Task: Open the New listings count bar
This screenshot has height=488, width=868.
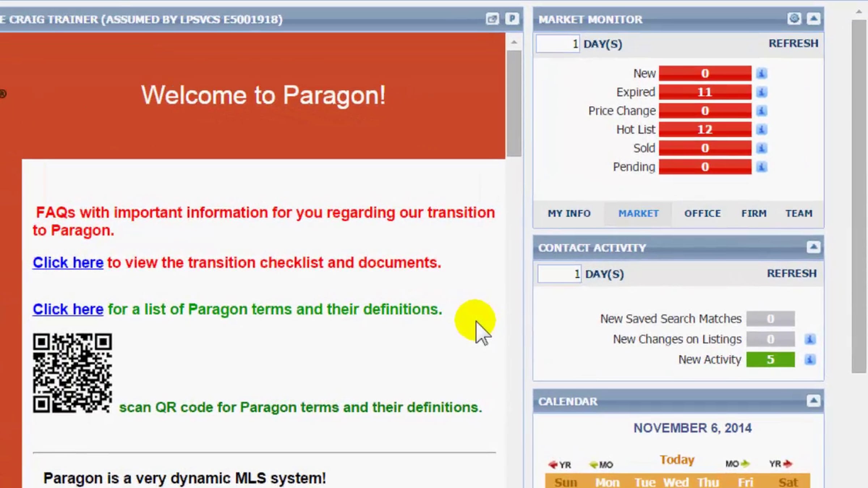Action: pos(705,73)
